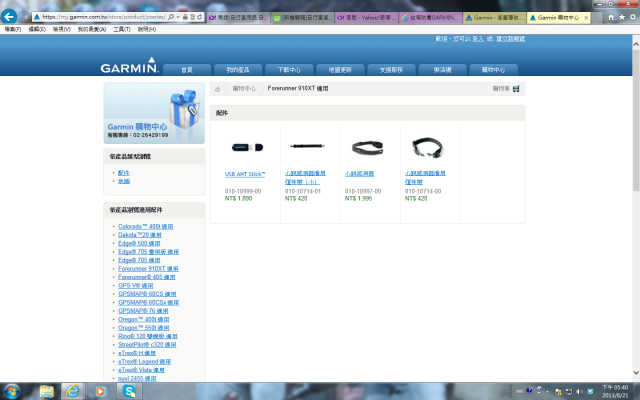Refresh the page with the reload icon
The width and height of the screenshot is (640, 400).
click(199, 17)
